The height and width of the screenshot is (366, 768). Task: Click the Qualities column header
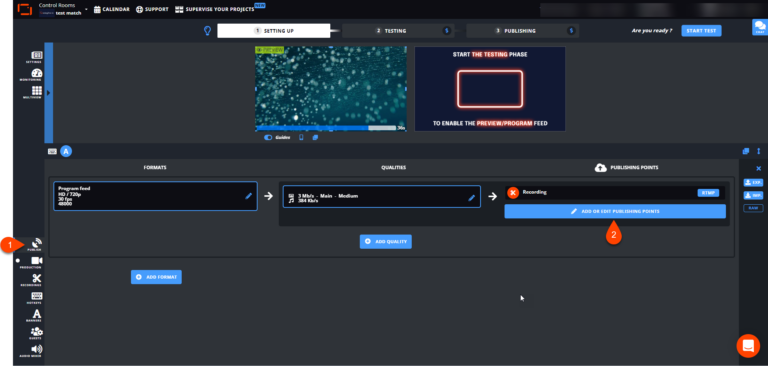[394, 168]
